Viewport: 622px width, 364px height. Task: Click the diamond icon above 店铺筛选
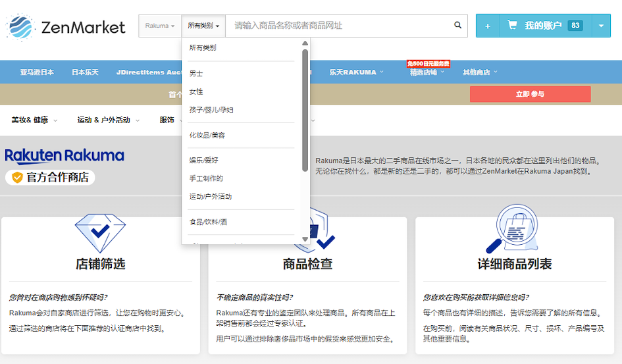[100, 228]
